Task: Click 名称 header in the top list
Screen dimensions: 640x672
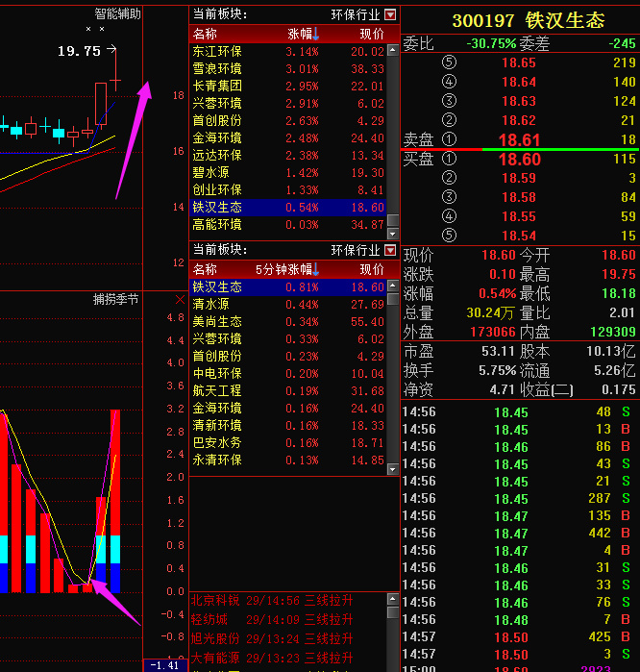Action: (x=205, y=34)
